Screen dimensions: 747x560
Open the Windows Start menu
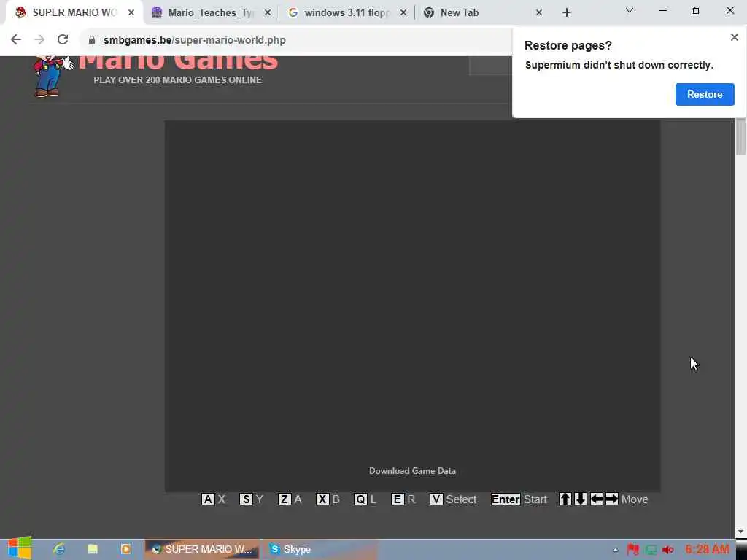20,548
